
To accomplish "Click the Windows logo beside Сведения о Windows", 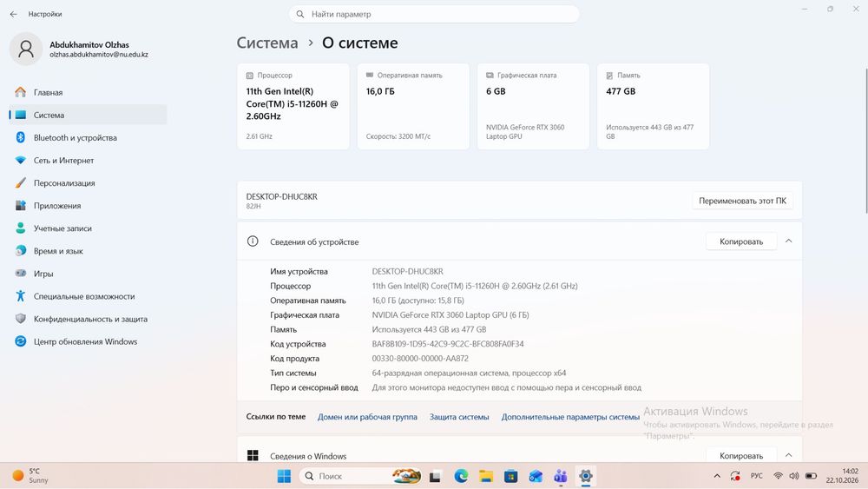I will (x=253, y=455).
